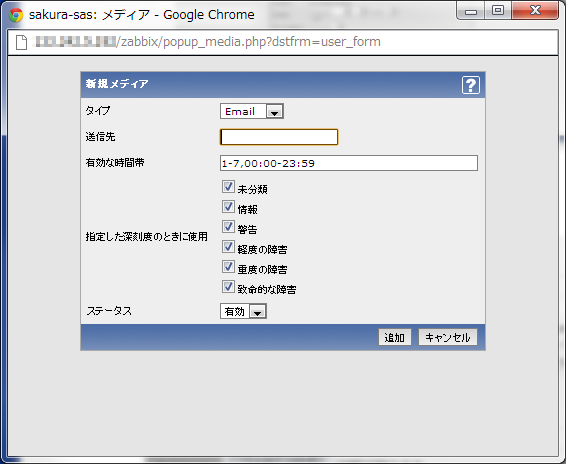Screen dimensions: 566x464
Task: Maximize the Chrome popup window
Action: tap(498, 10)
